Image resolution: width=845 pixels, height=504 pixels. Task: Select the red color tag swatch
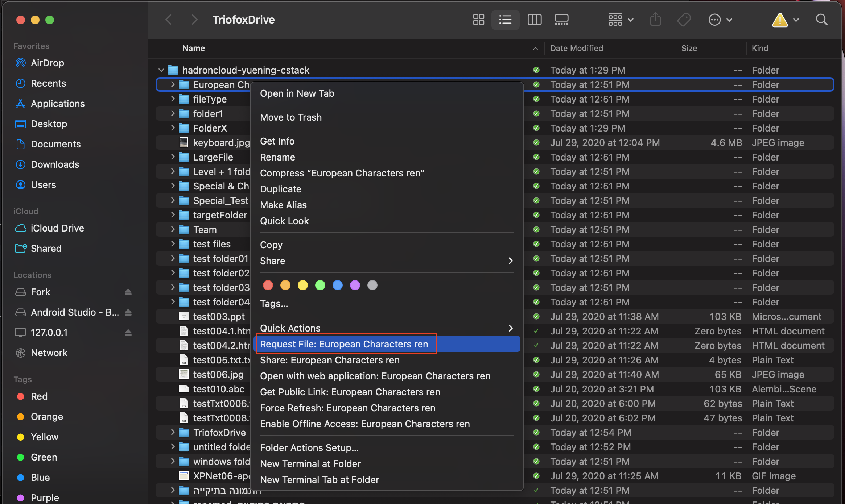[268, 284]
